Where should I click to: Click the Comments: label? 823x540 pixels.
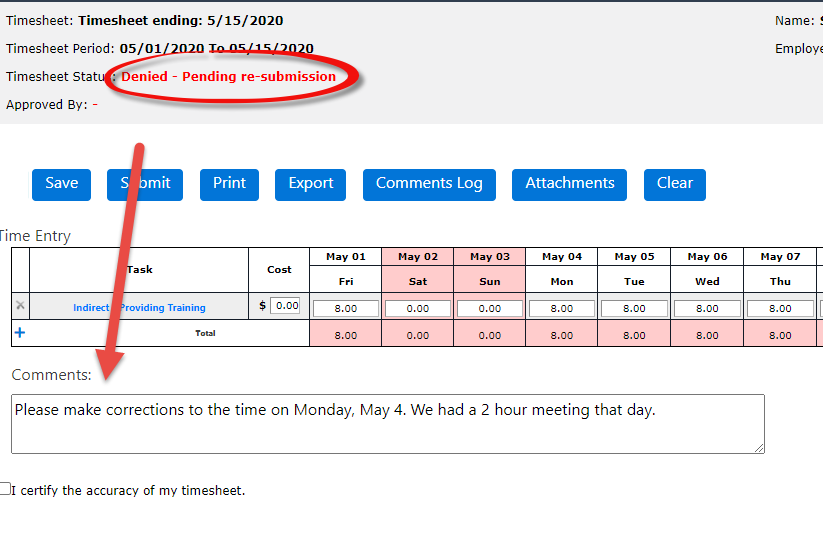pyautogui.click(x=51, y=375)
